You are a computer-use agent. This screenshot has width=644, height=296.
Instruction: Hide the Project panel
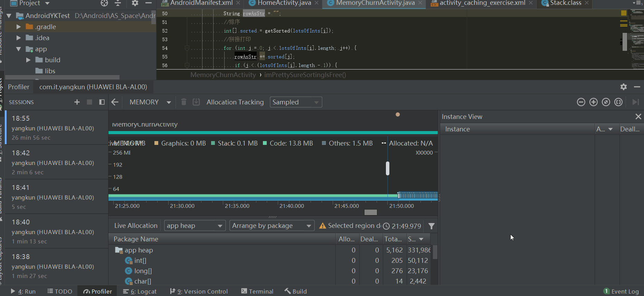coord(149,3)
